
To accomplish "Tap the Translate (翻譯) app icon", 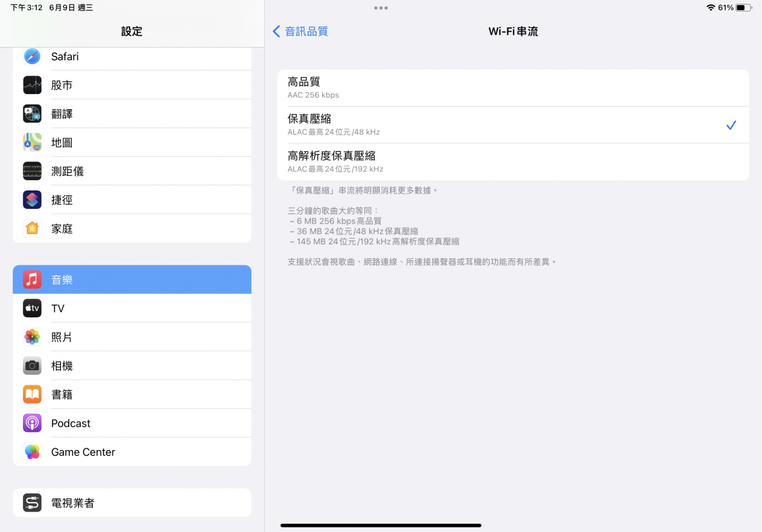I will click(x=32, y=114).
